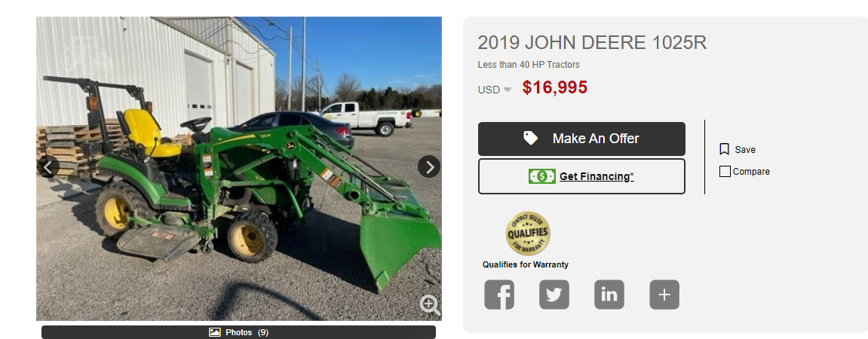Click the Save label text
Image resolution: width=868 pixels, height=339 pixels.
pos(745,150)
